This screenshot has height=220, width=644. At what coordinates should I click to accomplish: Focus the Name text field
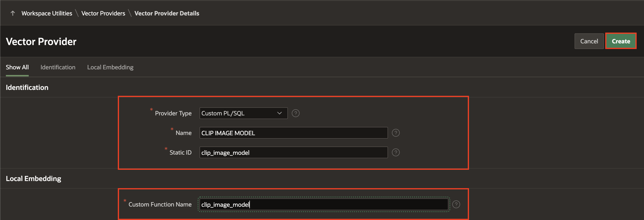[293, 133]
